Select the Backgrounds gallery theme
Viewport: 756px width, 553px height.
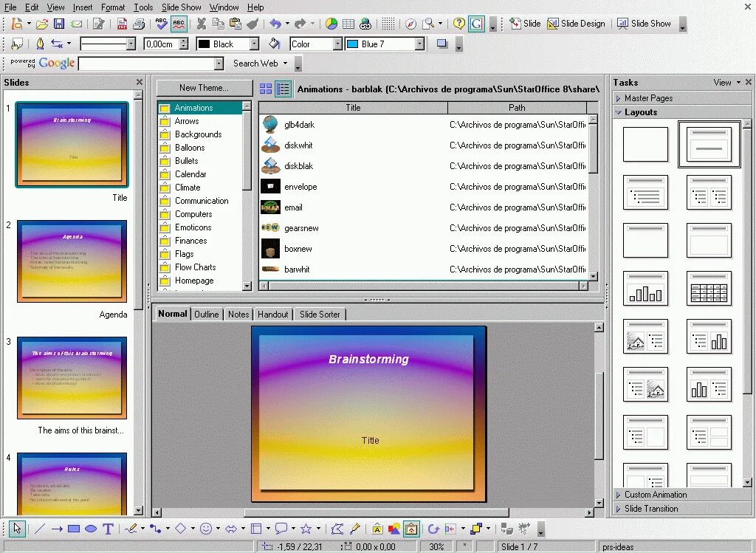[x=198, y=134]
